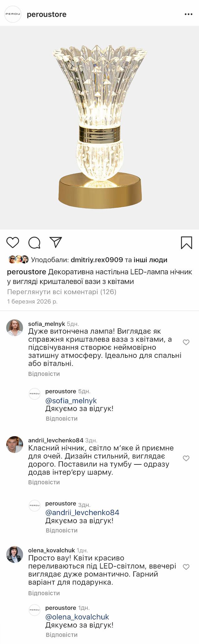Viewport: 199px width, 644px height.
Task: Reply to andrii_levchenko84's comment
Action: (44, 482)
